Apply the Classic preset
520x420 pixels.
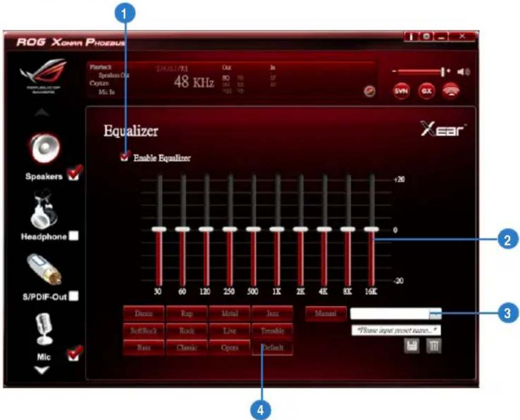tap(187, 348)
